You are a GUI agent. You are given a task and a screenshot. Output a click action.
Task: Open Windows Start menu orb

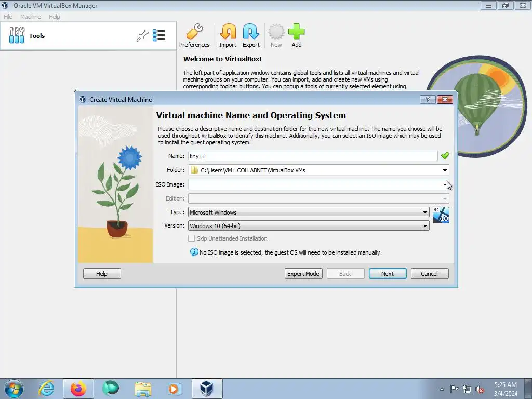[x=14, y=389]
